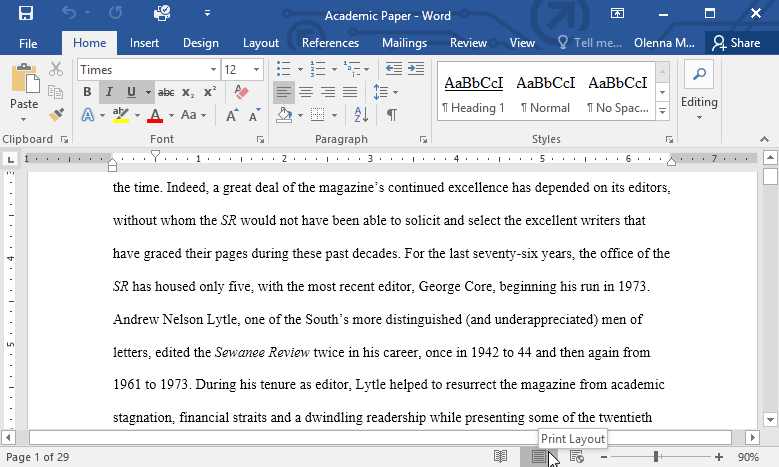Image resolution: width=779 pixels, height=467 pixels.
Task: Switch to the Layout tab
Action: coord(261,43)
